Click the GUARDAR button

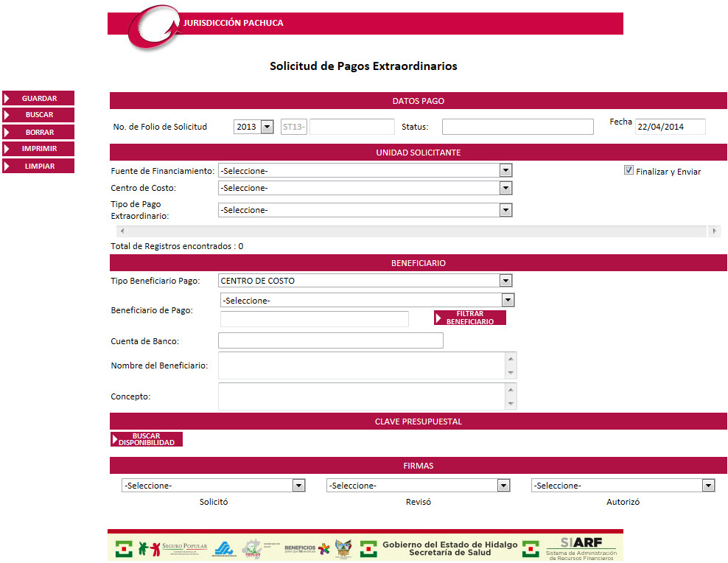pos(38,98)
